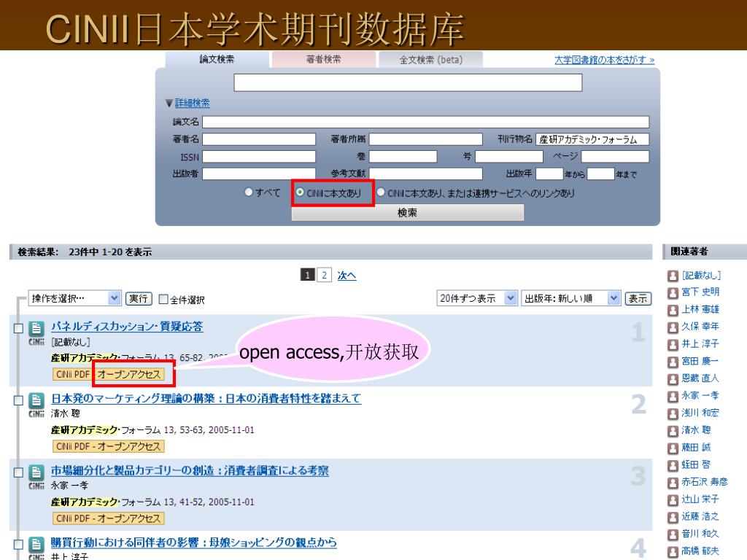Screen dimensions: 747x560
Task: Check the box for 購買行動における同伴者 result
Action: tap(18, 544)
